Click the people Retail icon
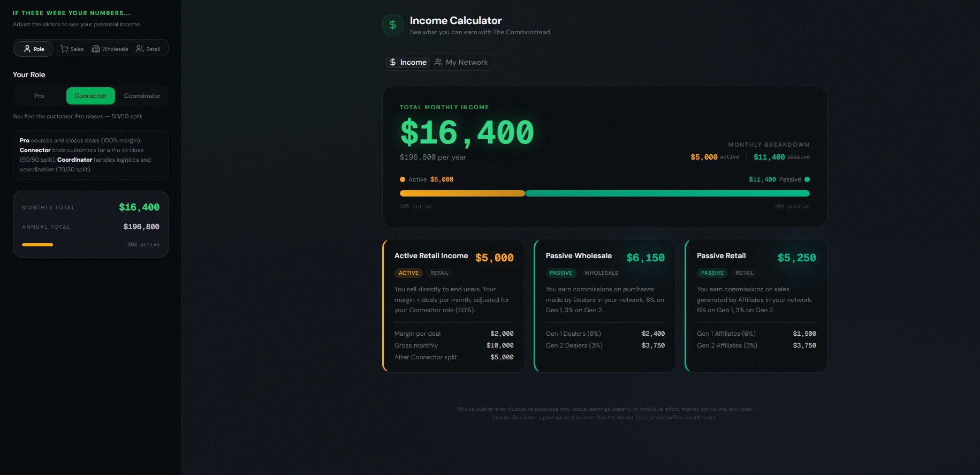 (x=140, y=49)
